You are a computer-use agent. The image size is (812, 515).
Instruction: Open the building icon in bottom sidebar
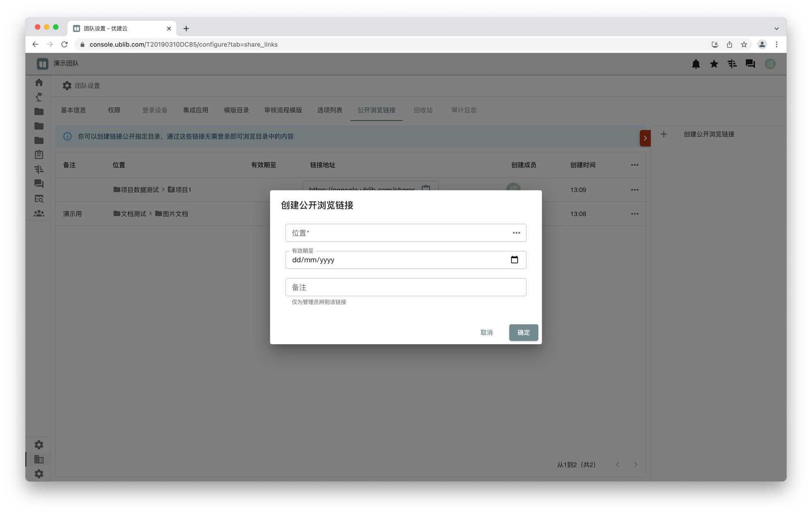[39, 459]
